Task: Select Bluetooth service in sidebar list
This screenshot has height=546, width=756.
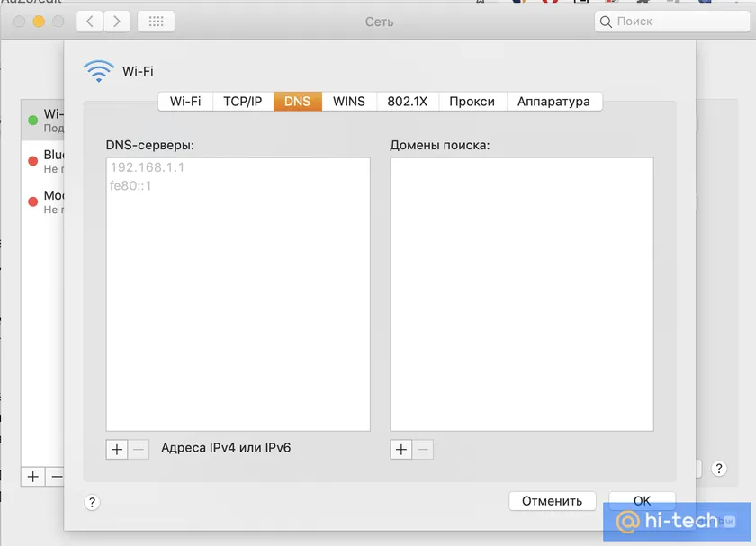Action: point(43,161)
